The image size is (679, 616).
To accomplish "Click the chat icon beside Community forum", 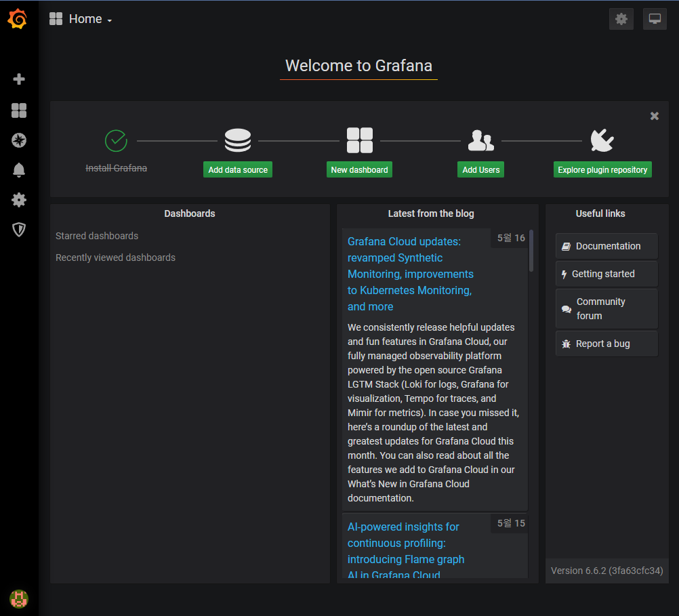I will coord(567,309).
